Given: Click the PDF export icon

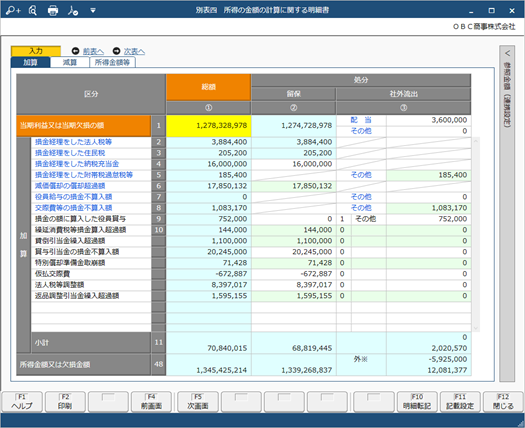Looking at the screenshot, I should (x=73, y=11).
